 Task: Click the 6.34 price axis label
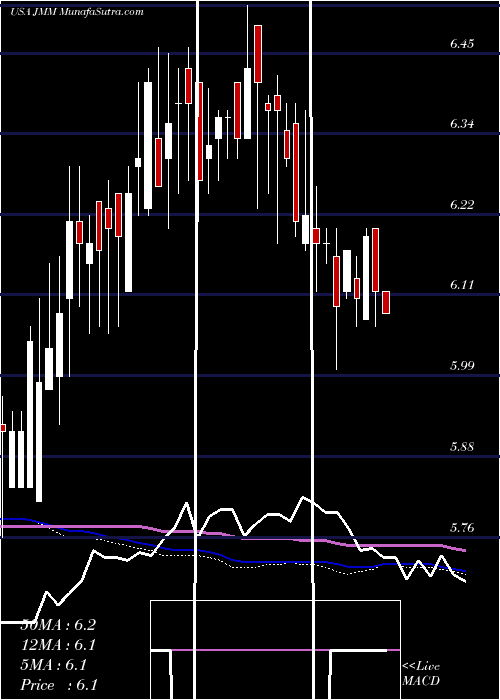click(x=462, y=124)
